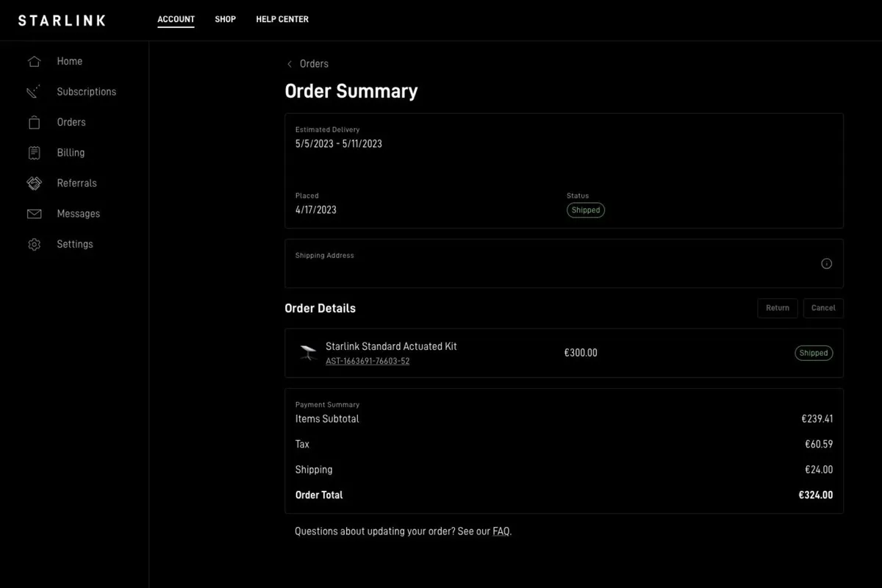The height and width of the screenshot is (588, 882).
Task: Click the Messages envelope icon
Action: click(34, 214)
